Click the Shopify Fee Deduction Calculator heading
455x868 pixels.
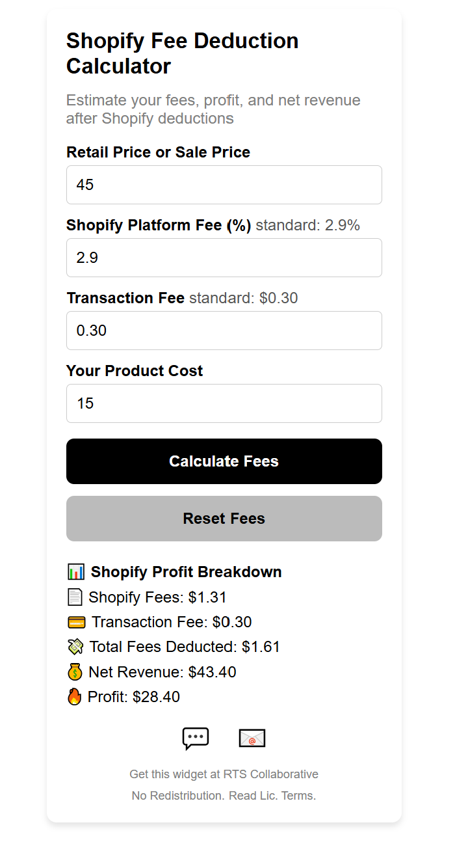pos(183,53)
